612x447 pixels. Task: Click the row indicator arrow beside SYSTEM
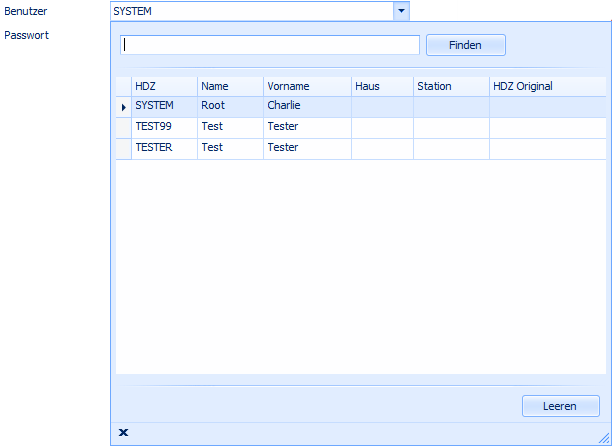point(124,107)
